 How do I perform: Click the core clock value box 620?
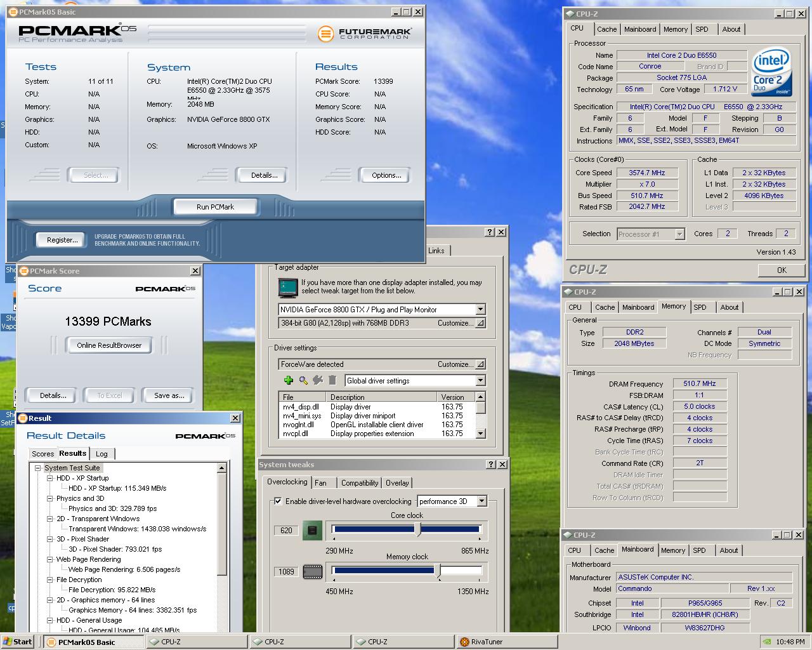point(286,530)
